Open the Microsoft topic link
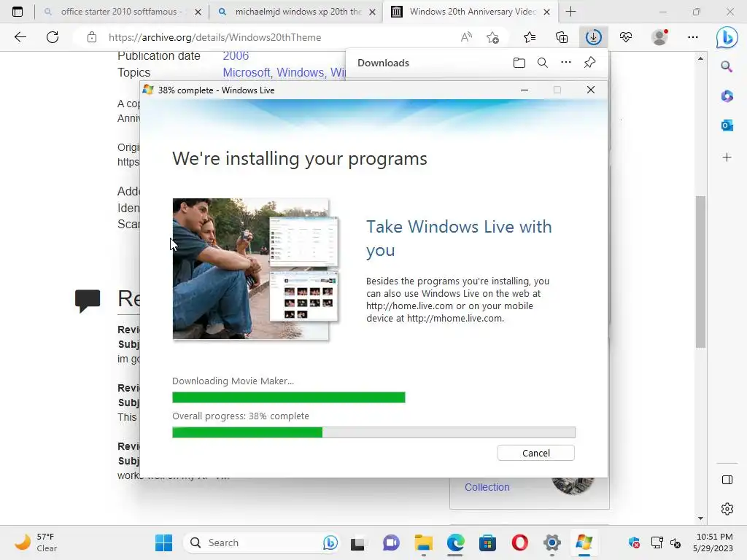This screenshot has width=747, height=560. [x=247, y=72]
